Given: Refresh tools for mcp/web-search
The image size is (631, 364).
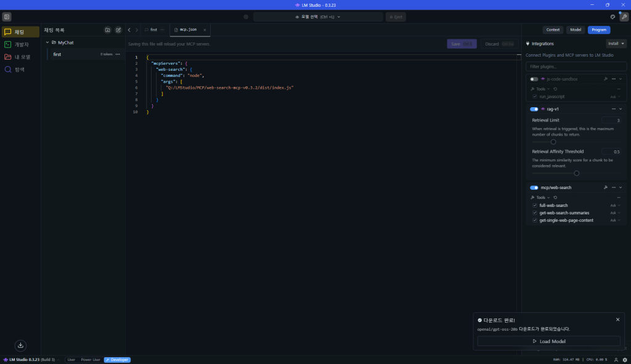Looking at the screenshot, I should tap(555, 198).
